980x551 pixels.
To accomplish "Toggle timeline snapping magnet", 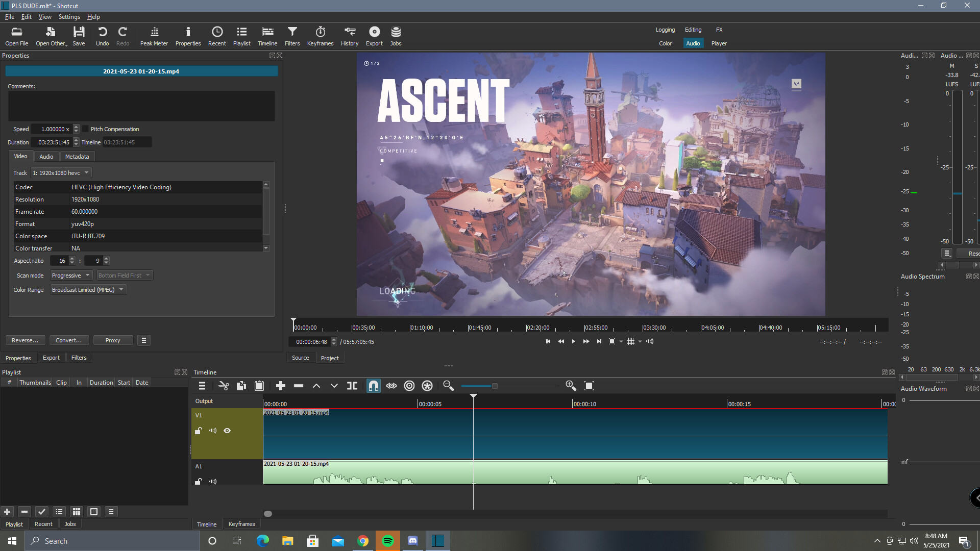I will 374,386.
